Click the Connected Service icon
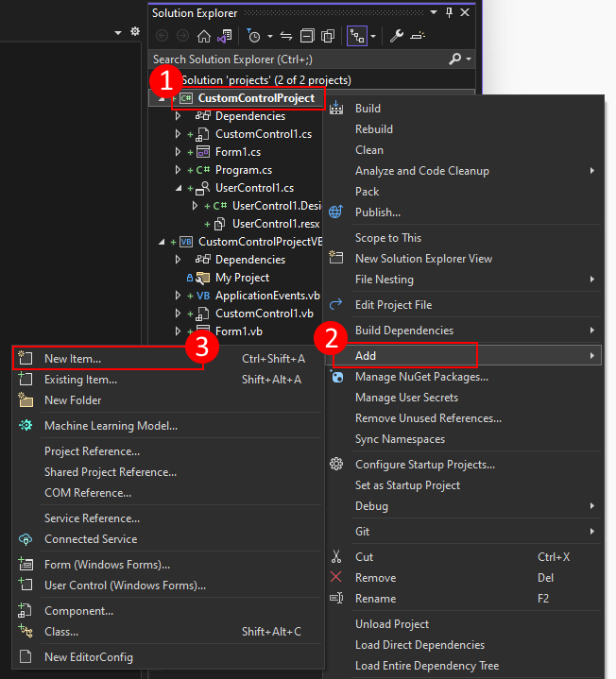Screen dimensions: 616x679 [x=26, y=539]
